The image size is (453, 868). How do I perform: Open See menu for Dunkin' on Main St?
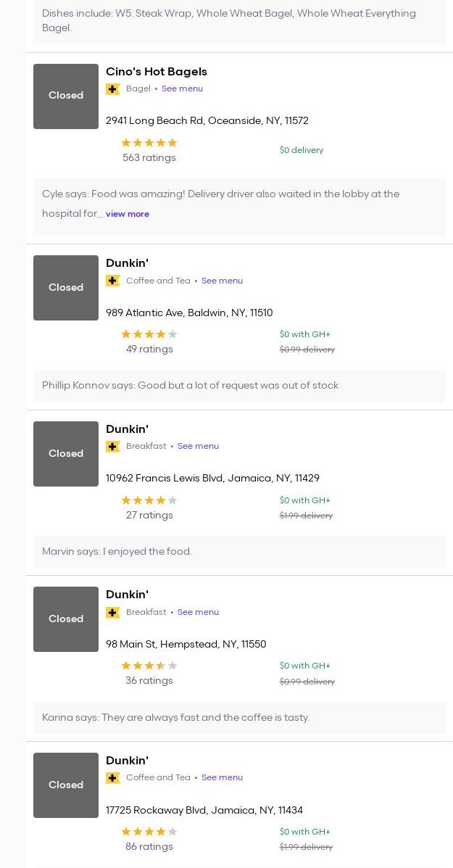[x=198, y=612]
